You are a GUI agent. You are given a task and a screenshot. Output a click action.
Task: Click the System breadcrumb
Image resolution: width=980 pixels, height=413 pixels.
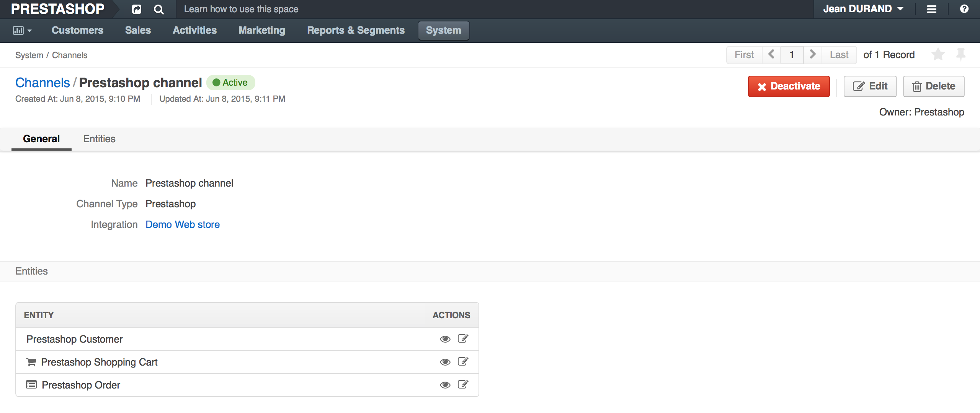(29, 55)
